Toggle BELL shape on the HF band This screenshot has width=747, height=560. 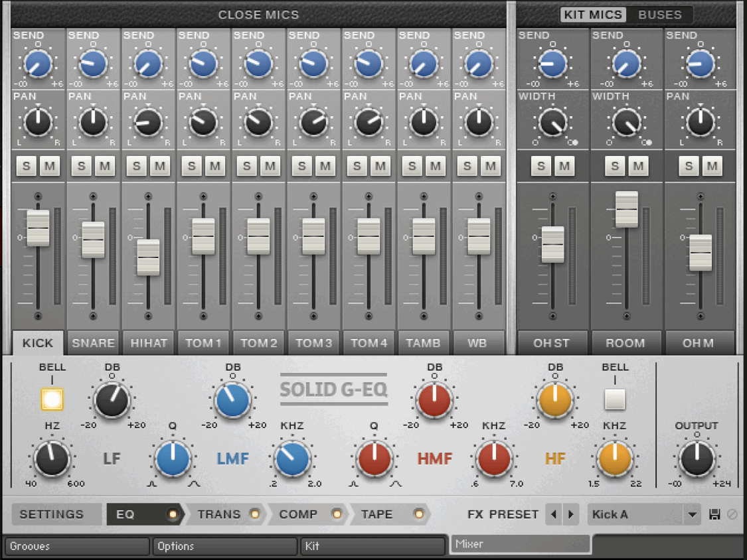615,398
